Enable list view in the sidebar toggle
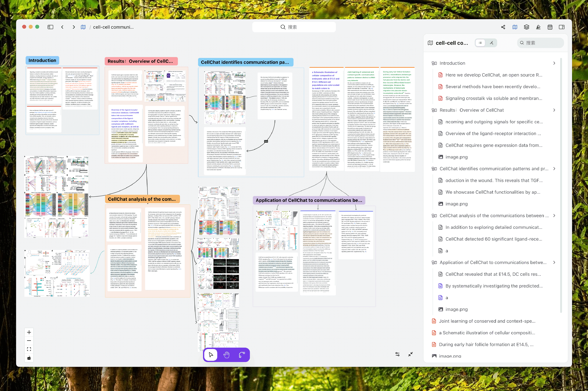This screenshot has height=391, width=588. [480, 43]
